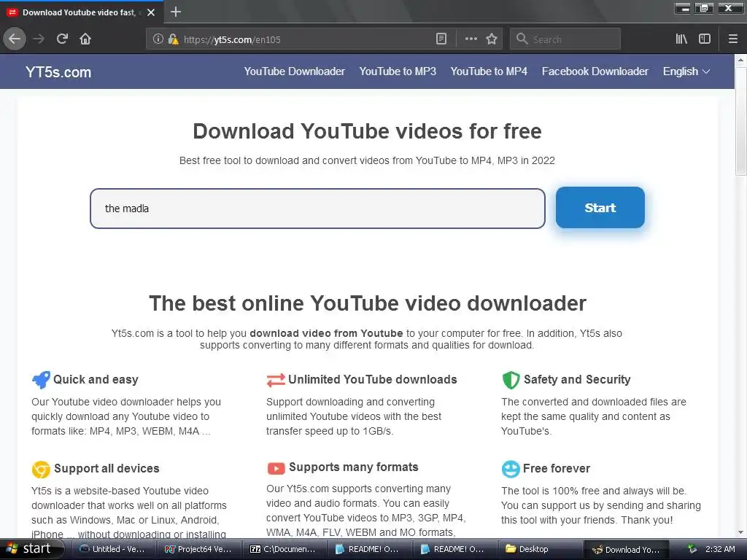The width and height of the screenshot is (747, 560).
Task: Click the 'Safety and Security' heading
Action: [577, 379]
